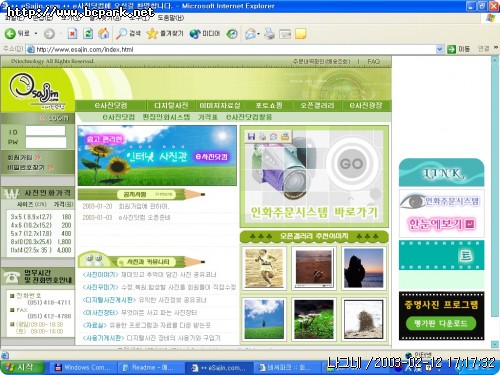This screenshot has width=500, height=375.
Task: Open the silhouette at sunset gallery thumbnail
Action: coord(363,268)
